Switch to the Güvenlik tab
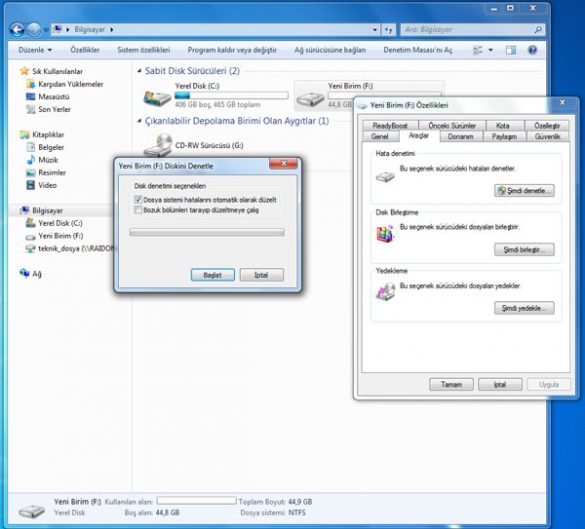 tap(547, 137)
